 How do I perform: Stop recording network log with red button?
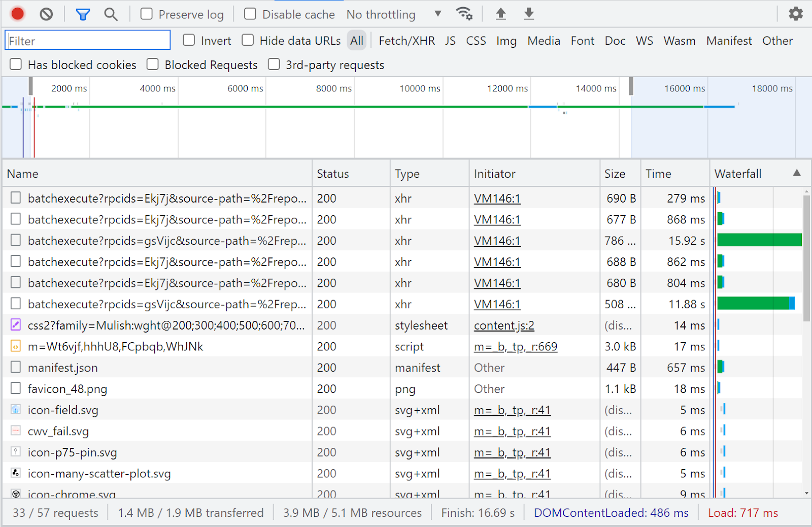(18, 14)
